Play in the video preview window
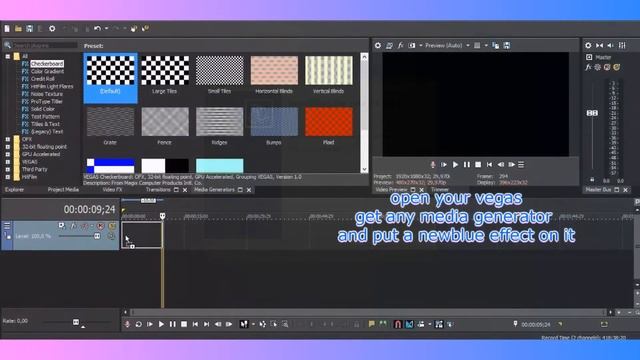This screenshot has width=640, height=360. 456,164
